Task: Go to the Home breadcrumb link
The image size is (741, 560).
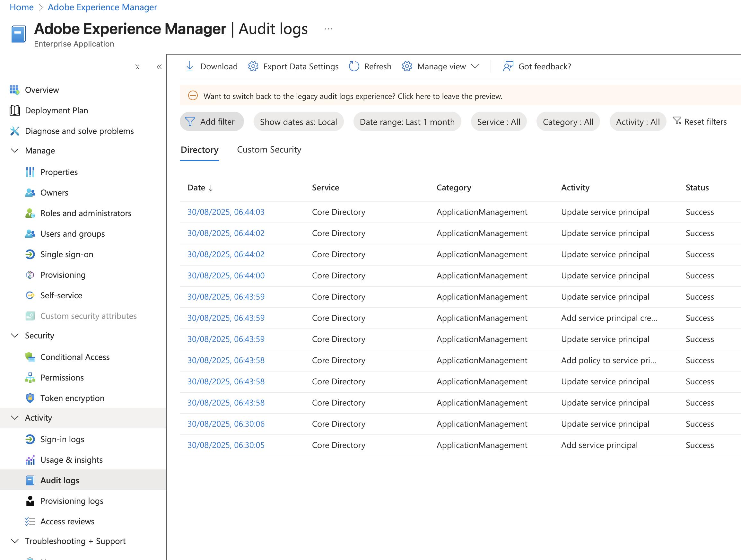Action: pos(22,7)
